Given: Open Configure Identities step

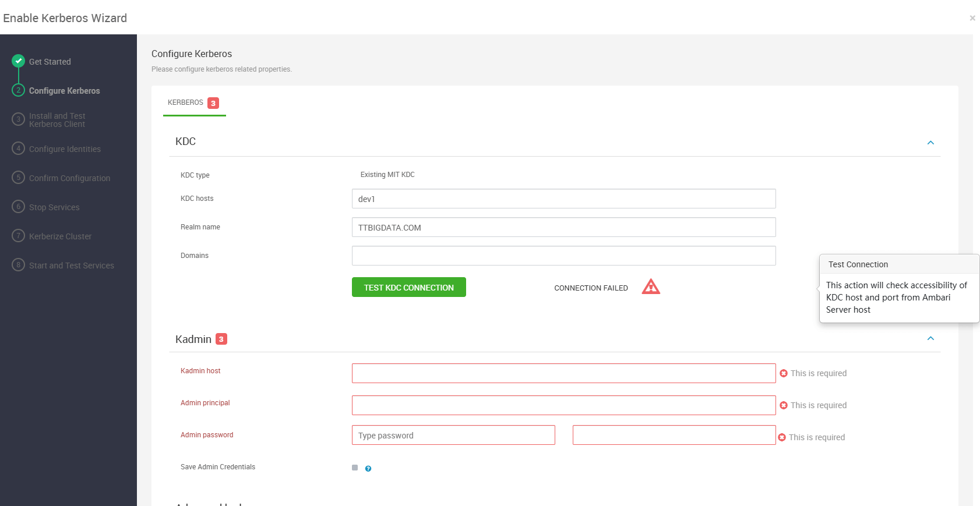Looking at the screenshot, I should click(x=65, y=149).
